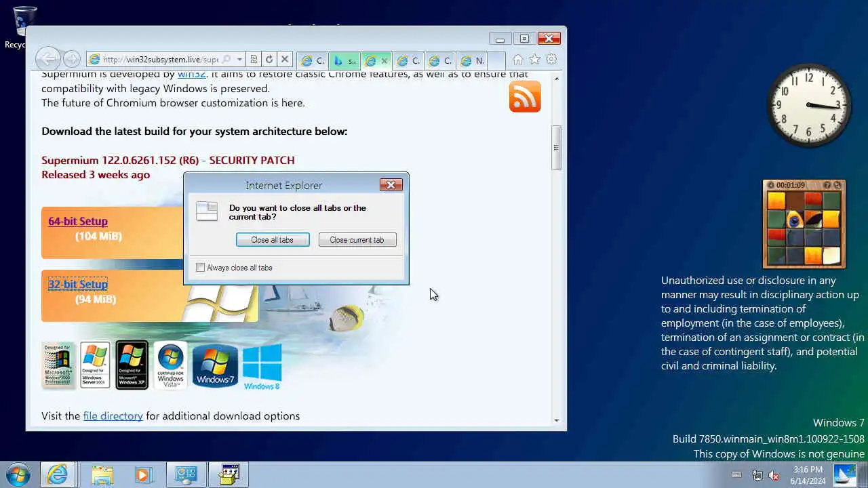Click the analog clock gadget
Image resolution: width=868 pixels, height=488 pixels.
point(809,106)
